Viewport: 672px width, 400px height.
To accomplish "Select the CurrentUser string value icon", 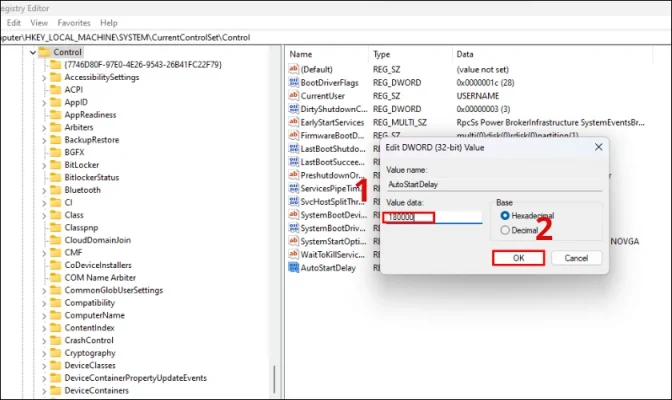I will pos(294,95).
